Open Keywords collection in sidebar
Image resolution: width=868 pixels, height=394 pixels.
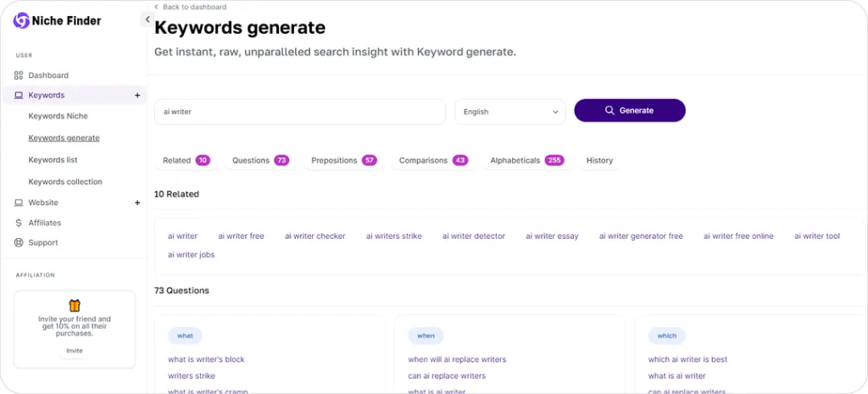click(x=65, y=182)
